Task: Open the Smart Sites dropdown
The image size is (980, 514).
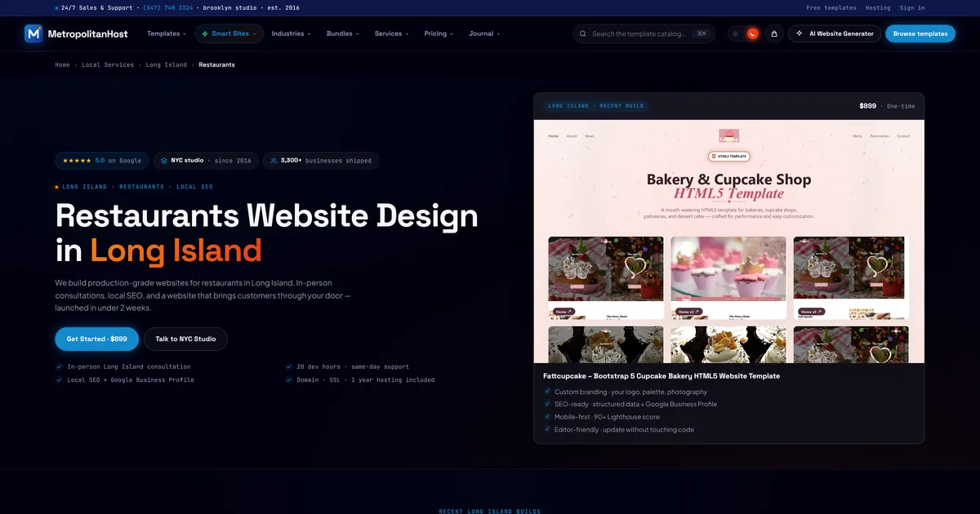Action: pyautogui.click(x=229, y=33)
